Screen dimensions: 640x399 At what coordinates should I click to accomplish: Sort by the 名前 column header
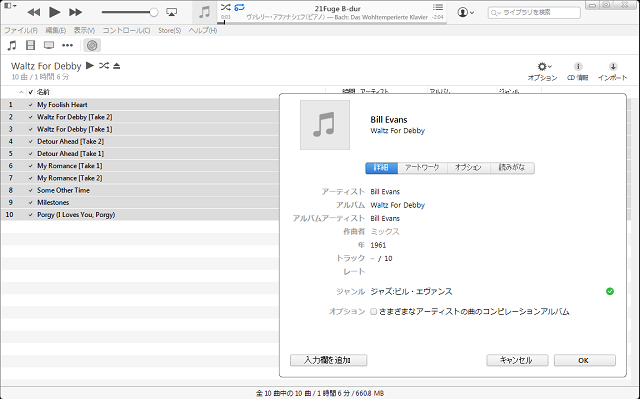[43, 92]
